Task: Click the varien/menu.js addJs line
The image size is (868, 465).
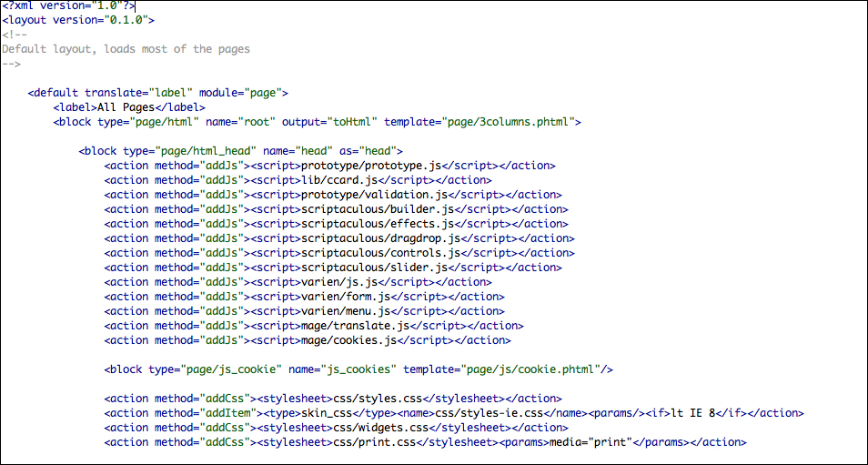Action: coord(305,311)
